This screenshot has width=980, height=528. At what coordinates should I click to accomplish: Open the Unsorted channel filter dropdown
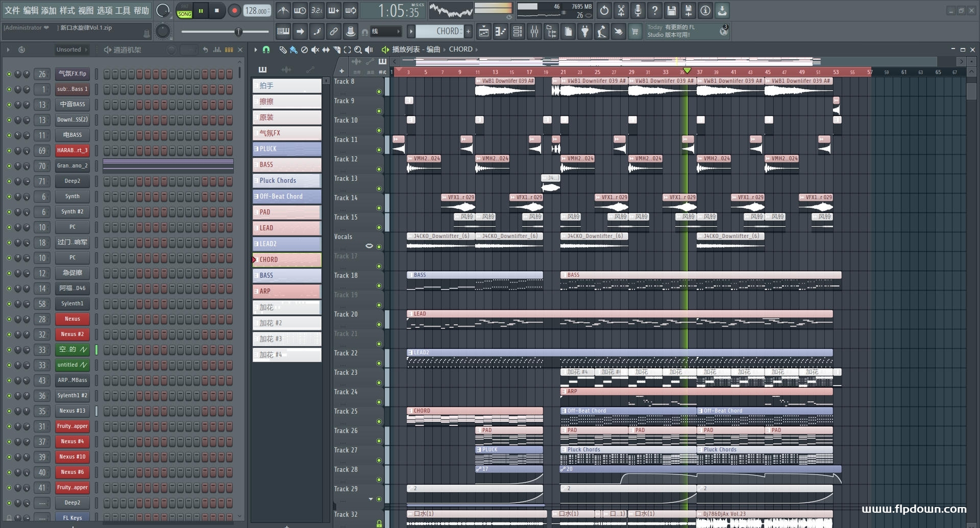coord(71,50)
